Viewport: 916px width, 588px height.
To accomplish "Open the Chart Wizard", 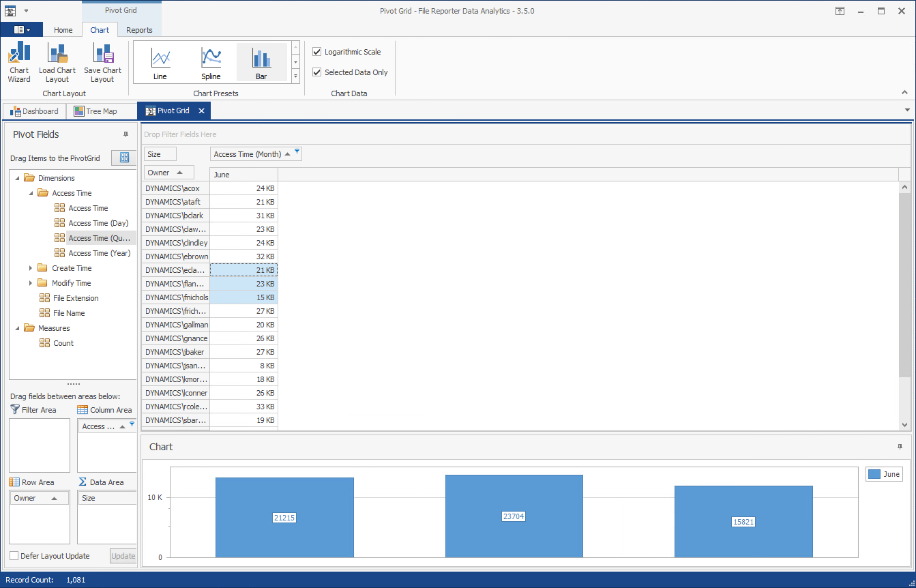I will pyautogui.click(x=19, y=62).
